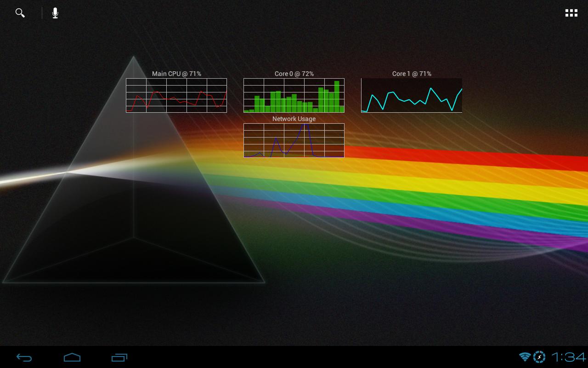This screenshot has width=588, height=368.
Task: Open the Main CPU red line graph widget
Action: pyautogui.click(x=176, y=95)
